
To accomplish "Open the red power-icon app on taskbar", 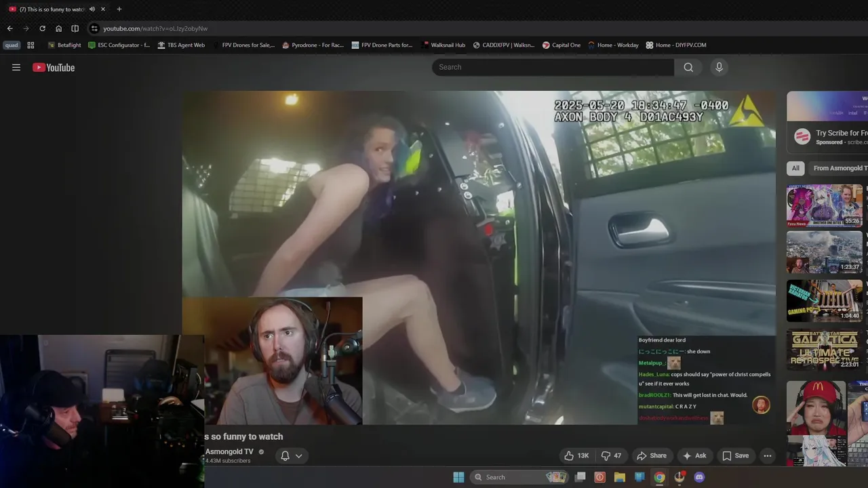I will 600,477.
